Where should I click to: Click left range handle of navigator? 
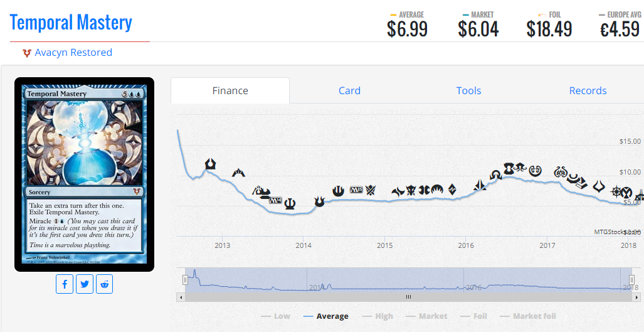[185, 280]
